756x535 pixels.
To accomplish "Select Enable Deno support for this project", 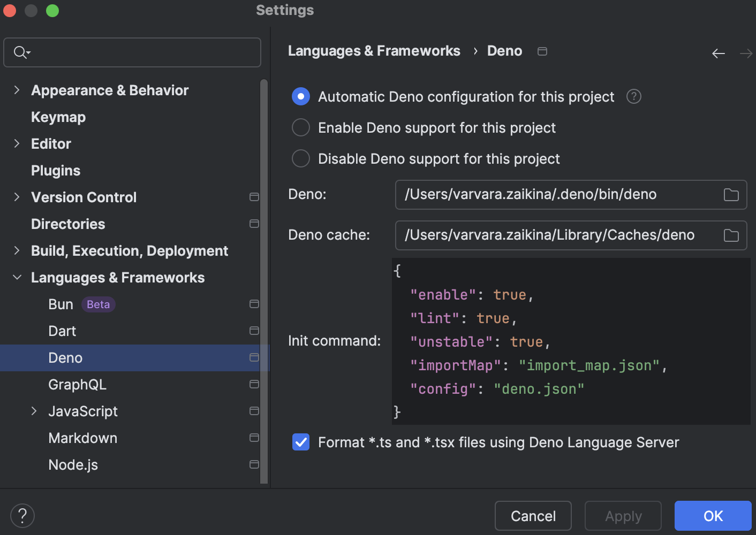I will (x=300, y=127).
